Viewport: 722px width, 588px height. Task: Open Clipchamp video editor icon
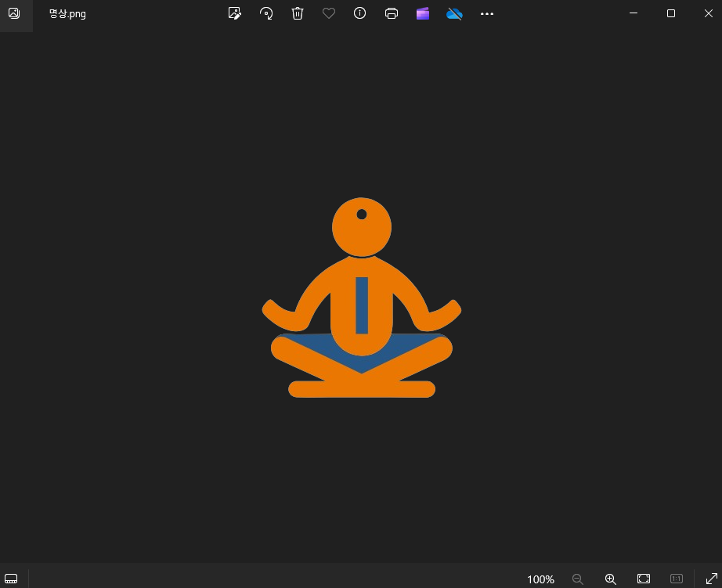click(x=423, y=13)
